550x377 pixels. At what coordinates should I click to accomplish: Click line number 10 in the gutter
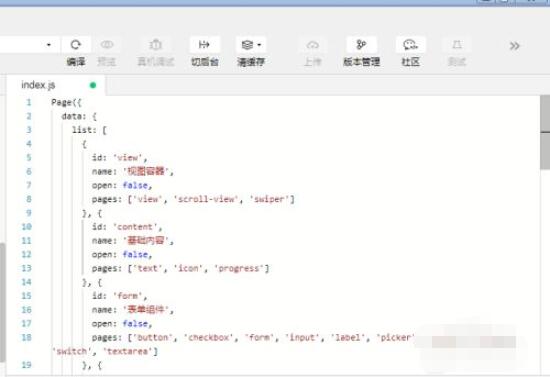click(x=27, y=227)
